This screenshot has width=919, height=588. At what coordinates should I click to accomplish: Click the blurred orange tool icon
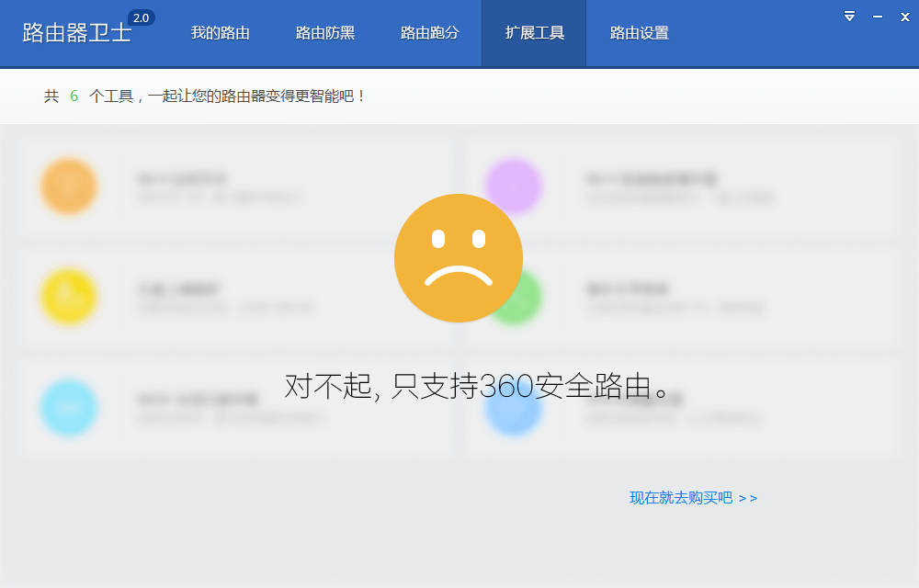(69, 187)
